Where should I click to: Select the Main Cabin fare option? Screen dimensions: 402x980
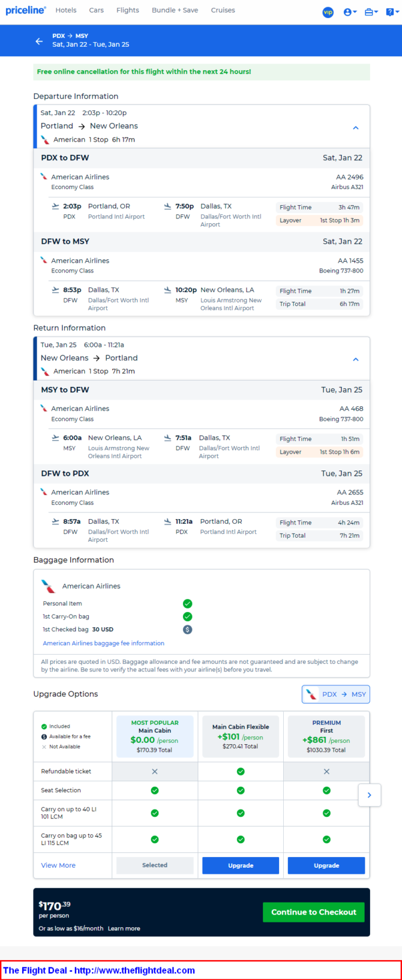click(x=155, y=736)
